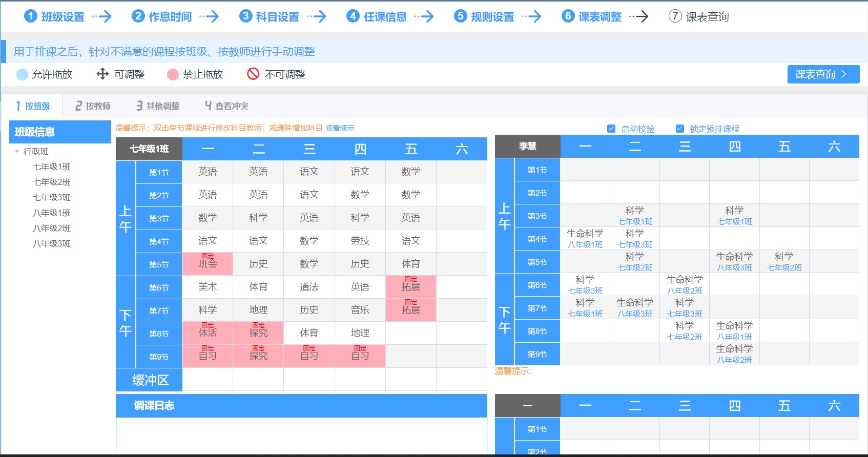Viewport: 868px width, 457px height.
Task: Toggle the 启动校验 checkbox
Action: [611, 129]
